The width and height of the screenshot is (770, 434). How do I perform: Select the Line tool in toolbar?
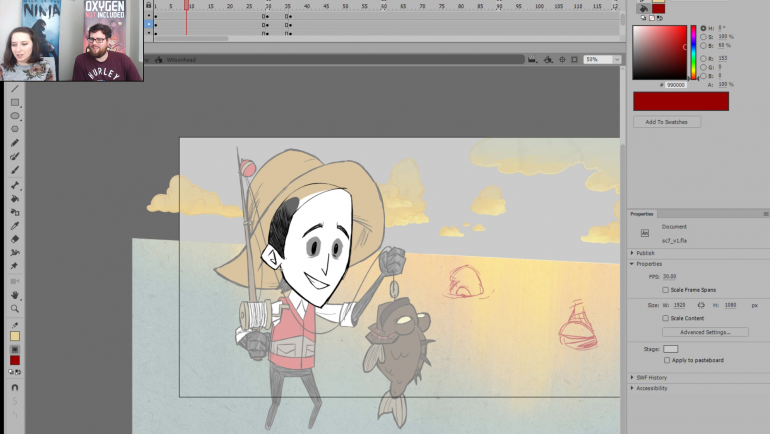coord(15,89)
